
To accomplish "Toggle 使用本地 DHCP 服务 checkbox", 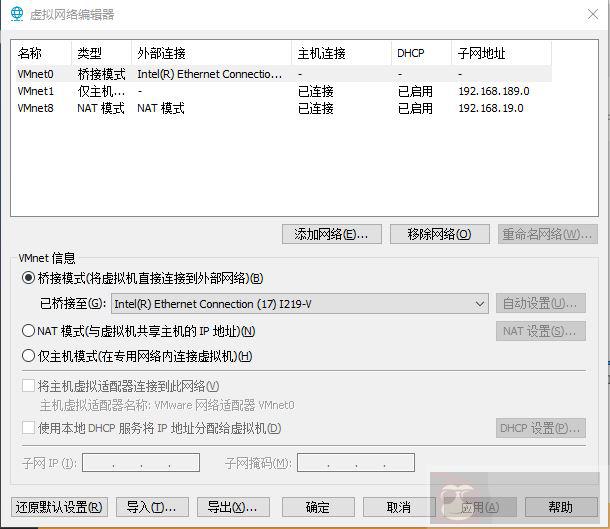I will click(x=28, y=428).
